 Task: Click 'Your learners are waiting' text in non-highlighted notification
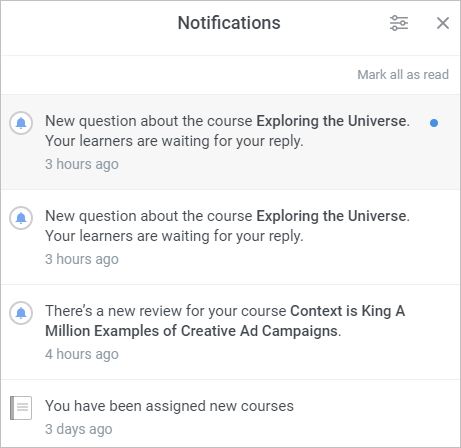(174, 236)
